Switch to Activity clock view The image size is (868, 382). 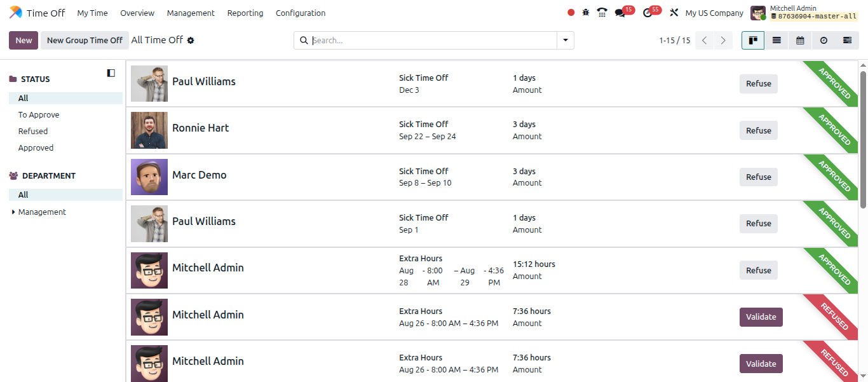tap(824, 40)
